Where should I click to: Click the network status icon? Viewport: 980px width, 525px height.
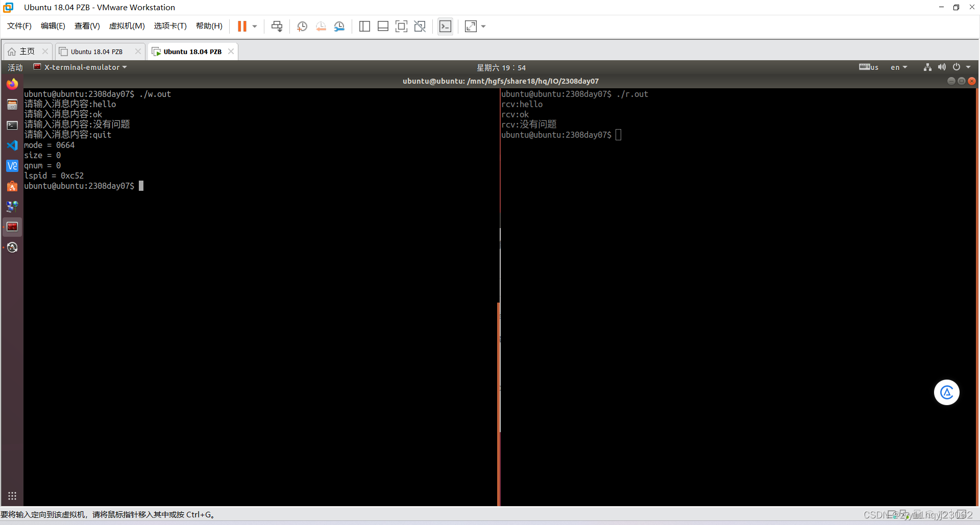[x=927, y=67]
